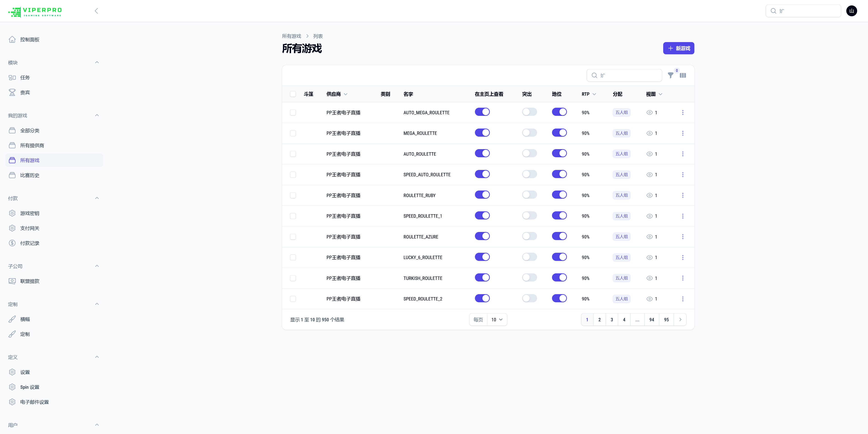Select the 游戏密钥 gear icon
The image size is (868, 434).
12,213
